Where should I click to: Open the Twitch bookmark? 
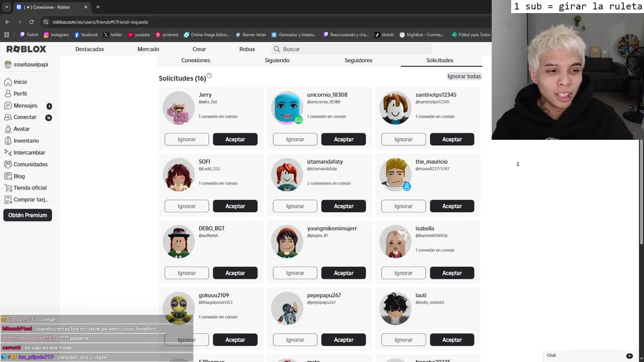point(29,35)
